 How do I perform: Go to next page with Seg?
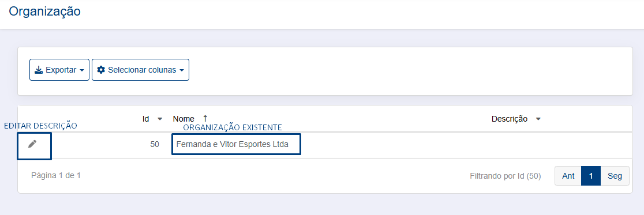pos(615,176)
